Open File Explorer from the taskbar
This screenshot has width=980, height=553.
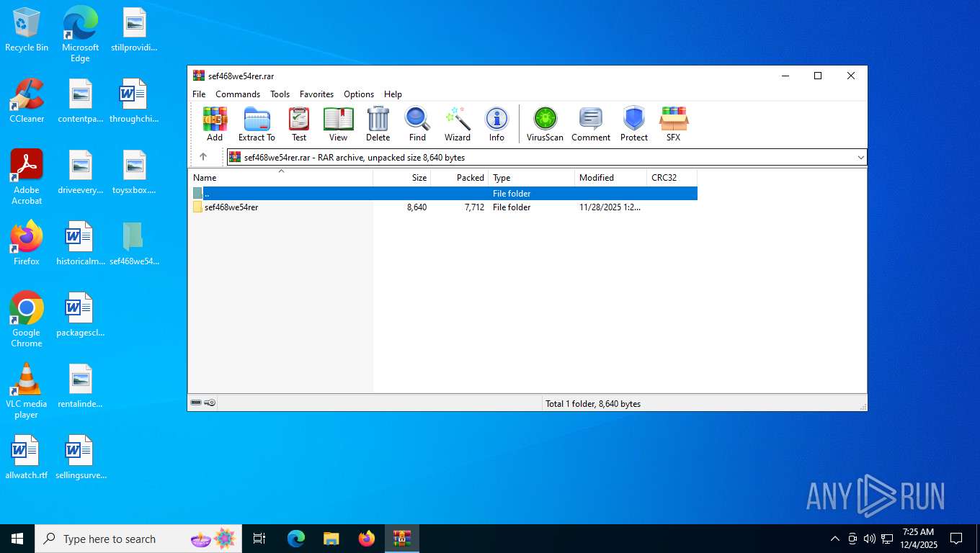[331, 539]
